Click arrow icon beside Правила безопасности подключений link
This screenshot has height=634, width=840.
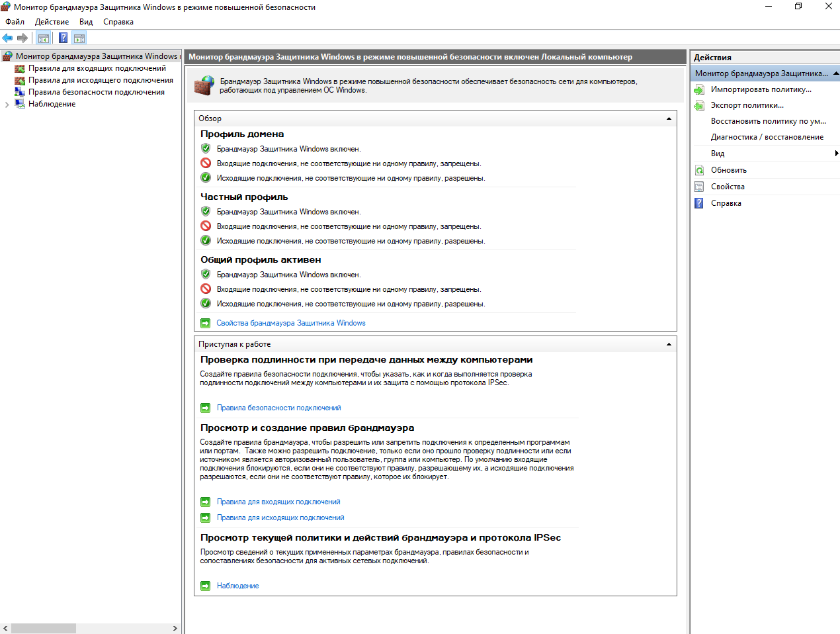point(206,408)
